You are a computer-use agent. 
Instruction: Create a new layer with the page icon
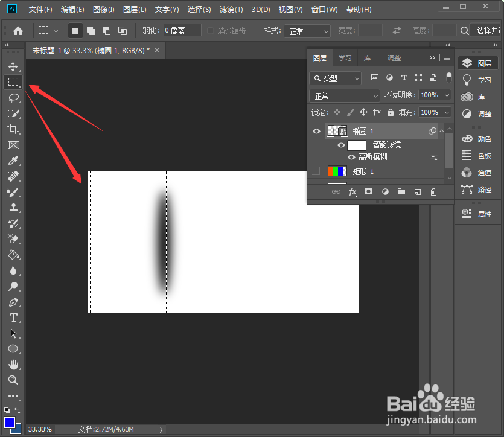click(418, 192)
